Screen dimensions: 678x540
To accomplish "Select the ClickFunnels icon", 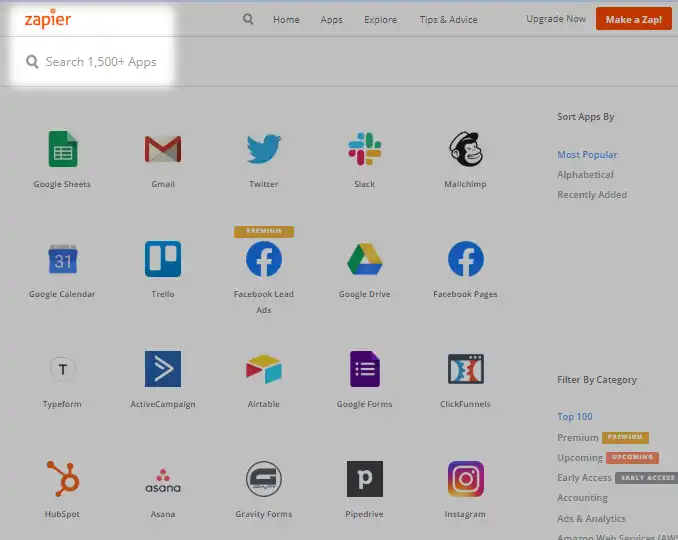I will pyautogui.click(x=466, y=369).
